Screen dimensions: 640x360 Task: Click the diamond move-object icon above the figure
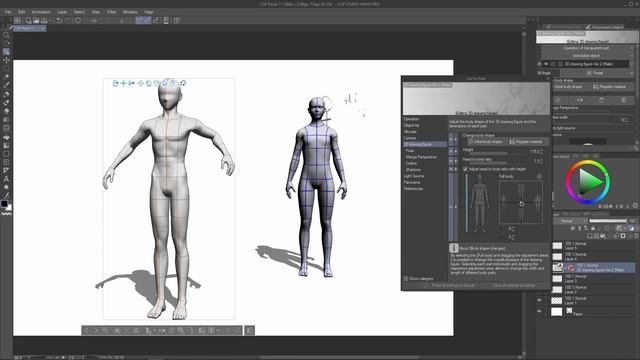(x=140, y=83)
